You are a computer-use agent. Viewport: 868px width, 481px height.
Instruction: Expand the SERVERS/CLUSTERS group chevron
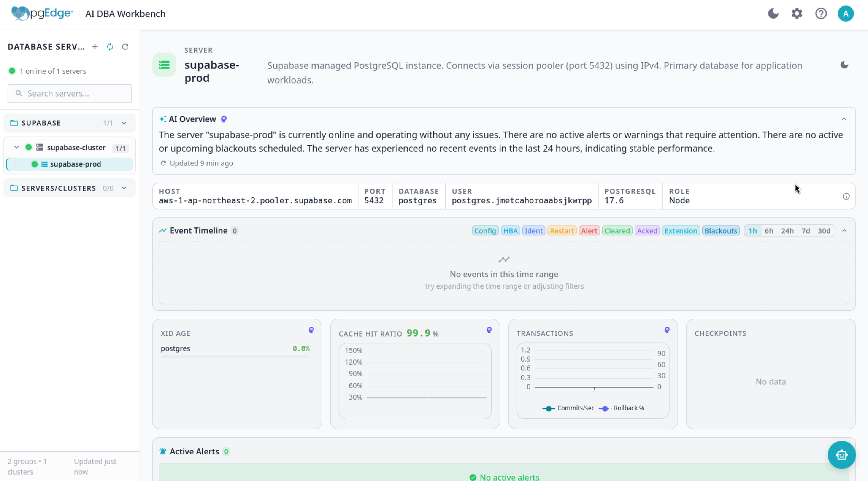[124, 188]
